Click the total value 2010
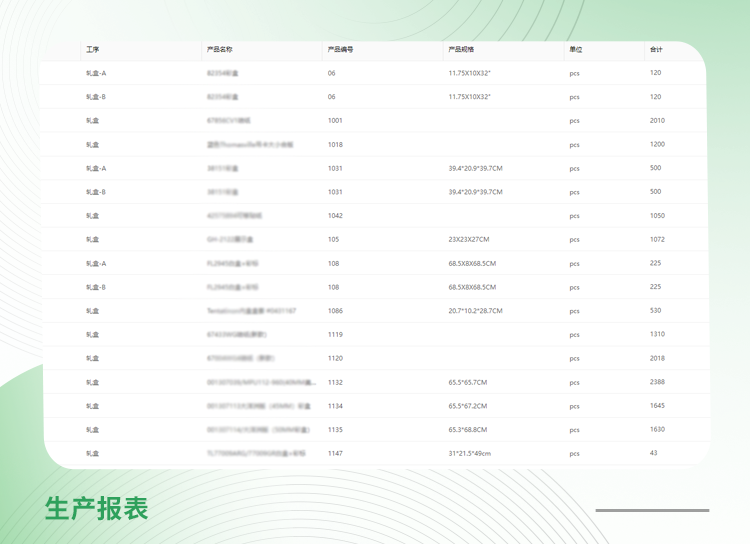The height and width of the screenshot is (544, 750). [657, 121]
